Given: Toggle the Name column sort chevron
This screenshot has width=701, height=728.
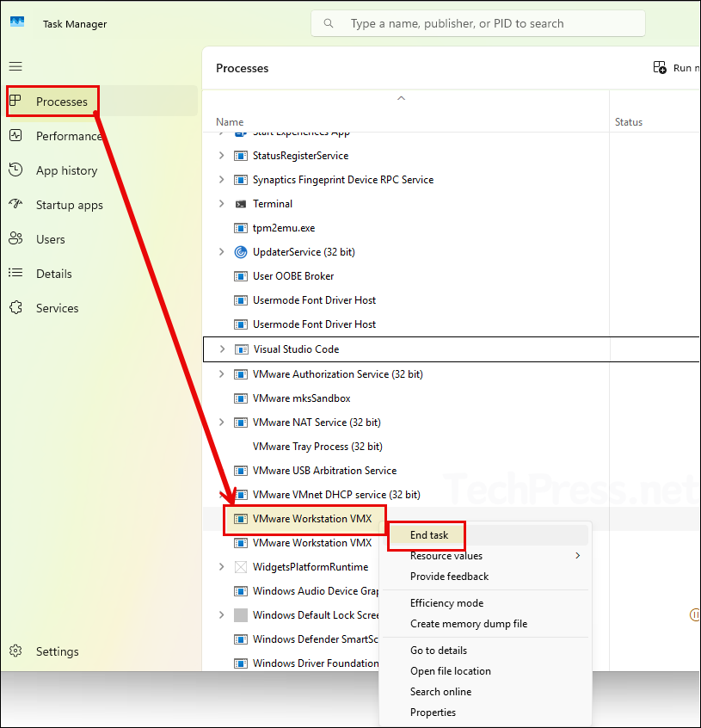Looking at the screenshot, I should coord(401,97).
